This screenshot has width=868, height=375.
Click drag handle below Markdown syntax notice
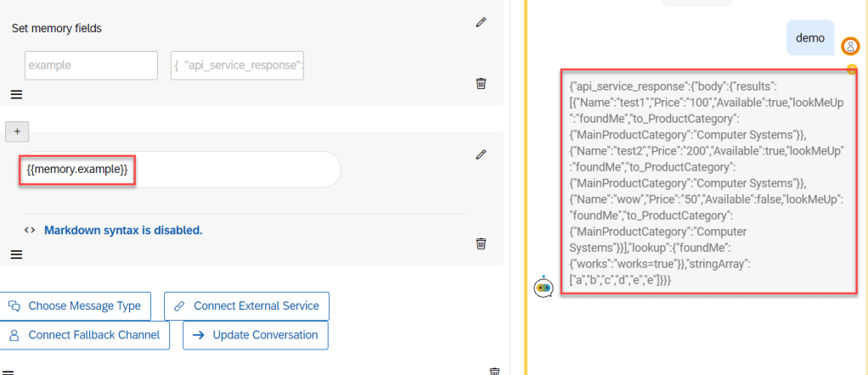click(x=16, y=254)
